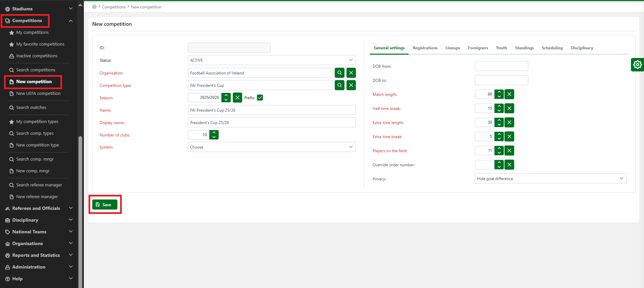The image size is (644, 288).
Task: Clear the Players on the field value
Action: pos(509,151)
